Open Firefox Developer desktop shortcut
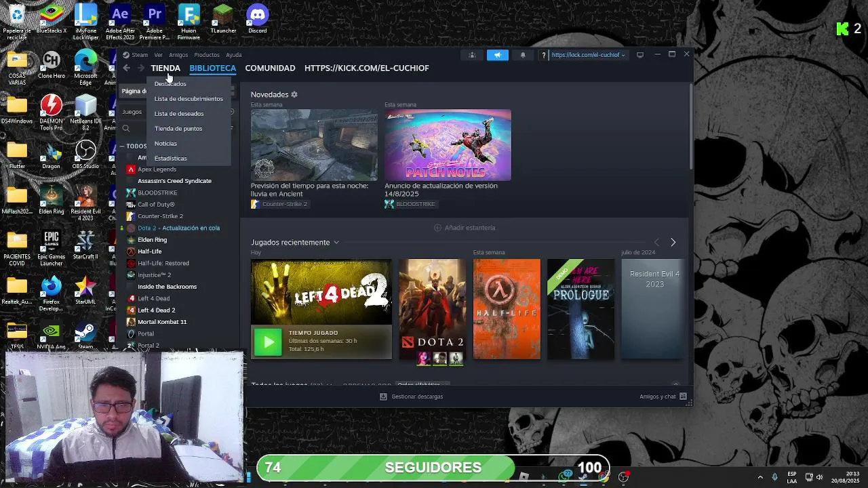This screenshot has height=488, width=868. (x=52, y=293)
